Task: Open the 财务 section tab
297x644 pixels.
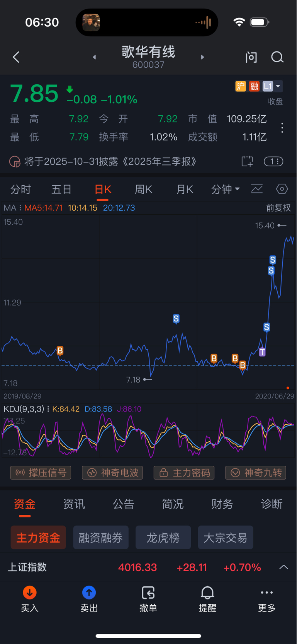Action: pos(222,504)
